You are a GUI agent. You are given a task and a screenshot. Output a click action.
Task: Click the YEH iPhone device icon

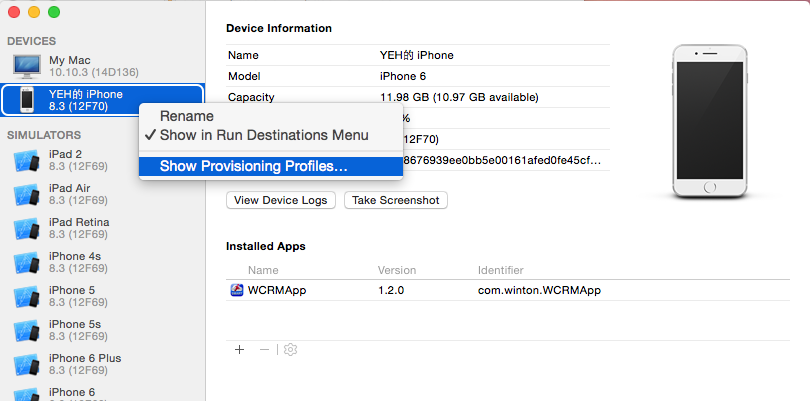point(27,100)
